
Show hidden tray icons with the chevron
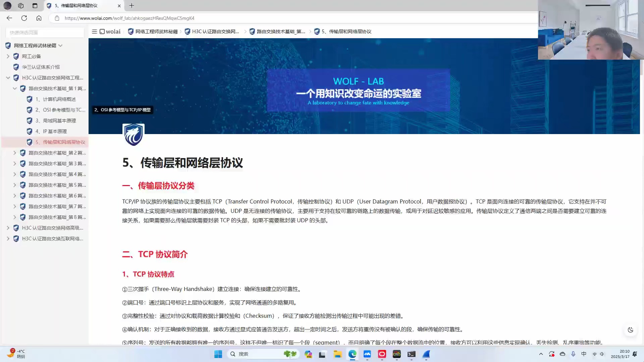point(541,354)
